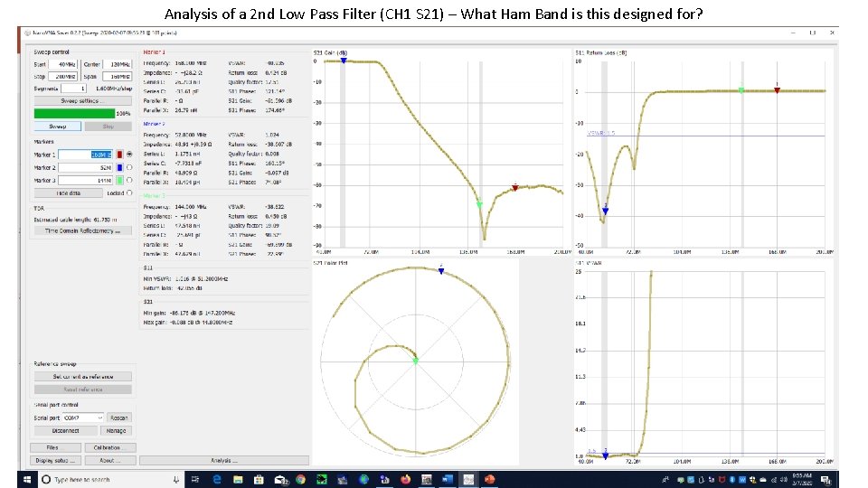Click Set current as reference
868x488 pixels.
click(83, 376)
